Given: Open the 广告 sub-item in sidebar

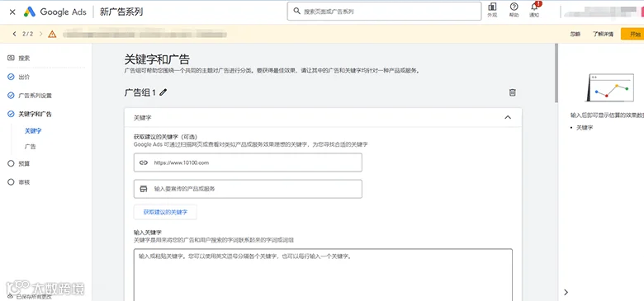Looking at the screenshot, I should tap(30, 147).
